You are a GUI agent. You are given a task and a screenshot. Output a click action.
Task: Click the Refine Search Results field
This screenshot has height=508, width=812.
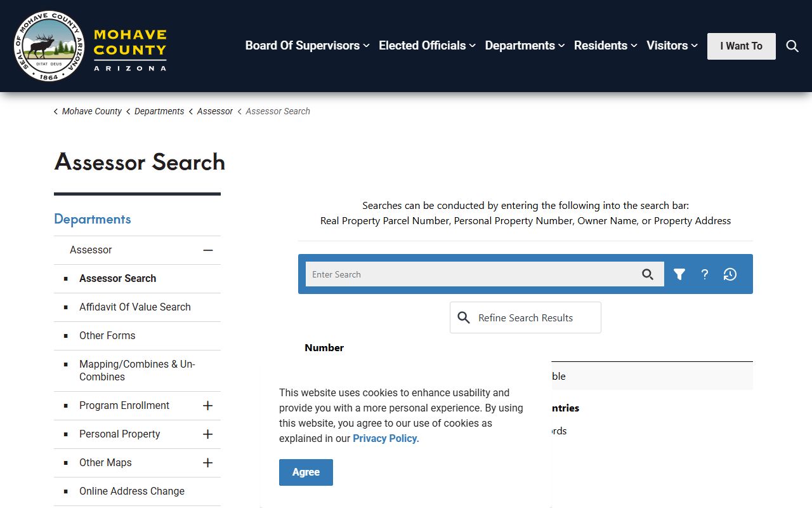pos(525,317)
